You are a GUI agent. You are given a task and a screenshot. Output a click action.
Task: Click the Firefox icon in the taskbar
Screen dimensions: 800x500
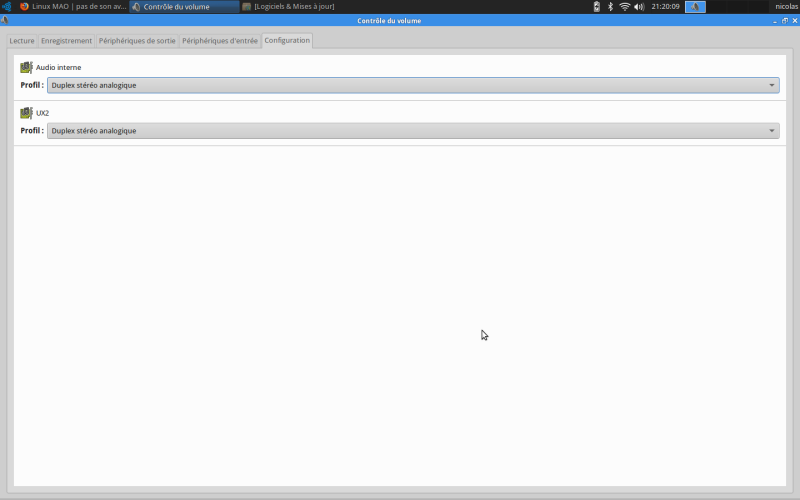(24, 7)
